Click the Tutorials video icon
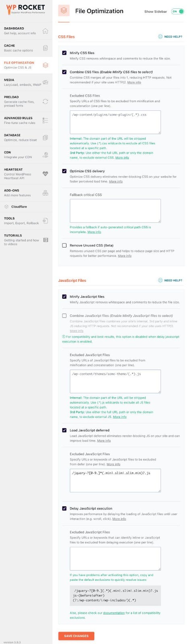The image size is (188, 644). pyautogui.click(x=45, y=240)
